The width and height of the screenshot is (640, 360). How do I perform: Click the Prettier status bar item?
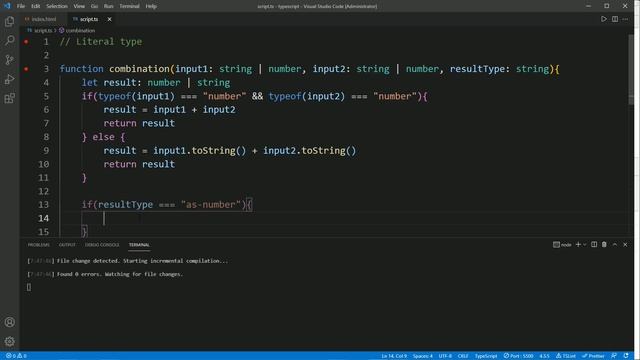point(593,356)
